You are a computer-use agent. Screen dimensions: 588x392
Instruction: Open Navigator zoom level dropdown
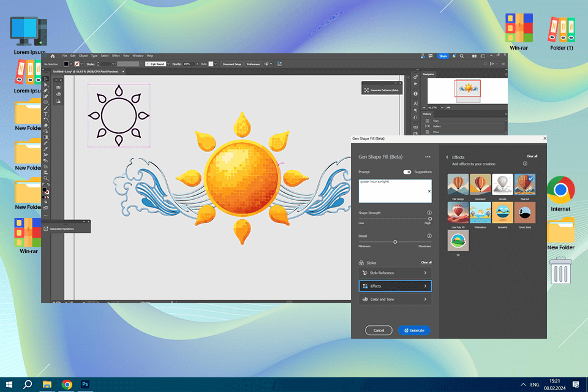point(442,108)
